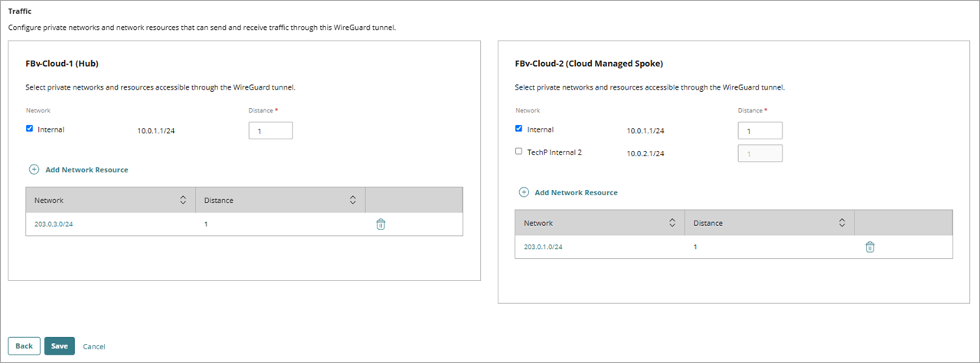Sort the Hub table by Distance column
This screenshot has width=980, height=363.
click(353, 200)
